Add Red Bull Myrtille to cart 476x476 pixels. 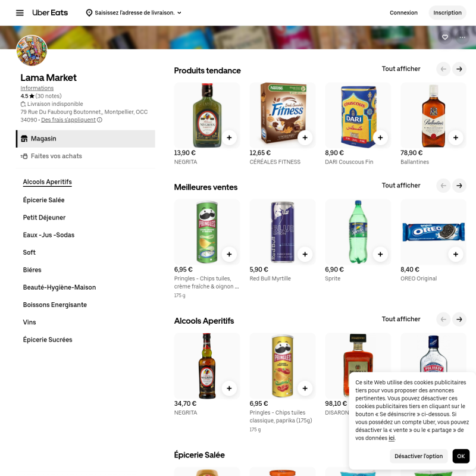click(x=305, y=254)
